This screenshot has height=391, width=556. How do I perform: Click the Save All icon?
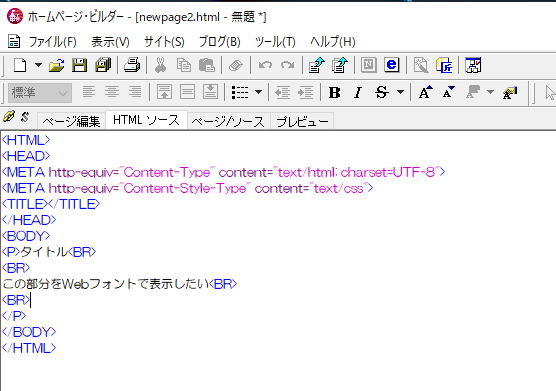coord(103,65)
